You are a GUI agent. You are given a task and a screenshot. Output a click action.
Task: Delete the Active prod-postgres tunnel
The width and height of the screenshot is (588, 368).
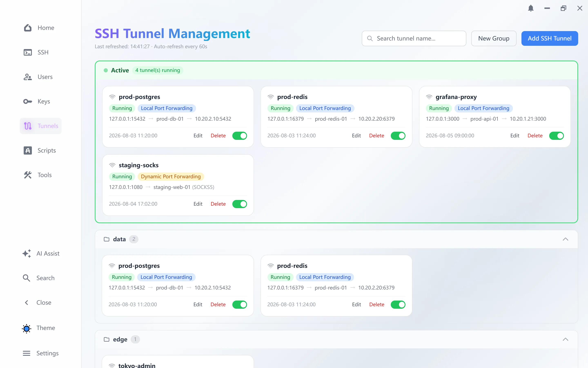click(x=218, y=136)
